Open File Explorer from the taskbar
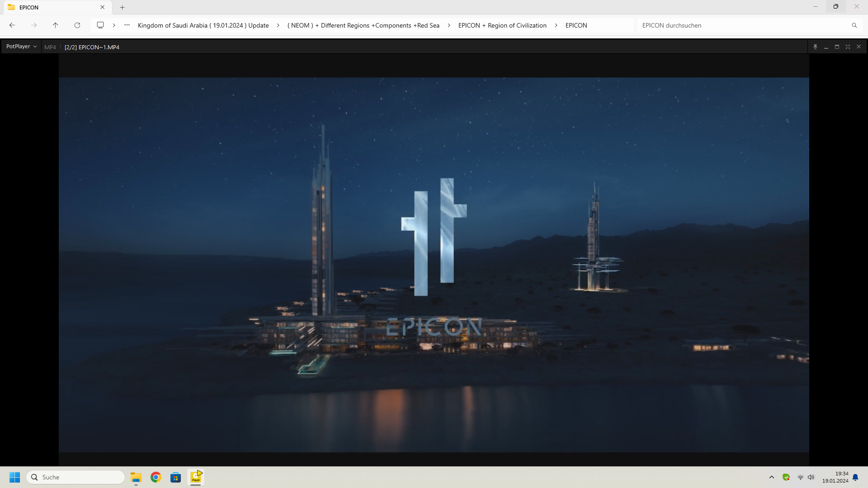This screenshot has width=868, height=488. click(136, 477)
